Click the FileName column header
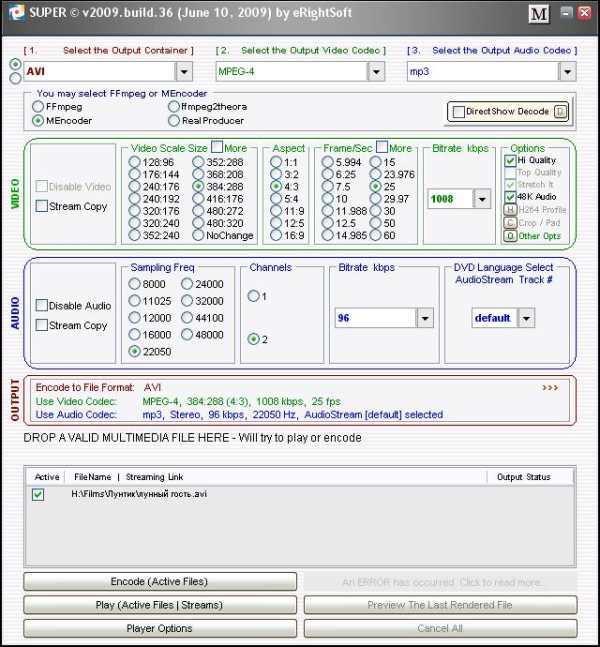This screenshot has width=600, height=647. click(x=92, y=477)
